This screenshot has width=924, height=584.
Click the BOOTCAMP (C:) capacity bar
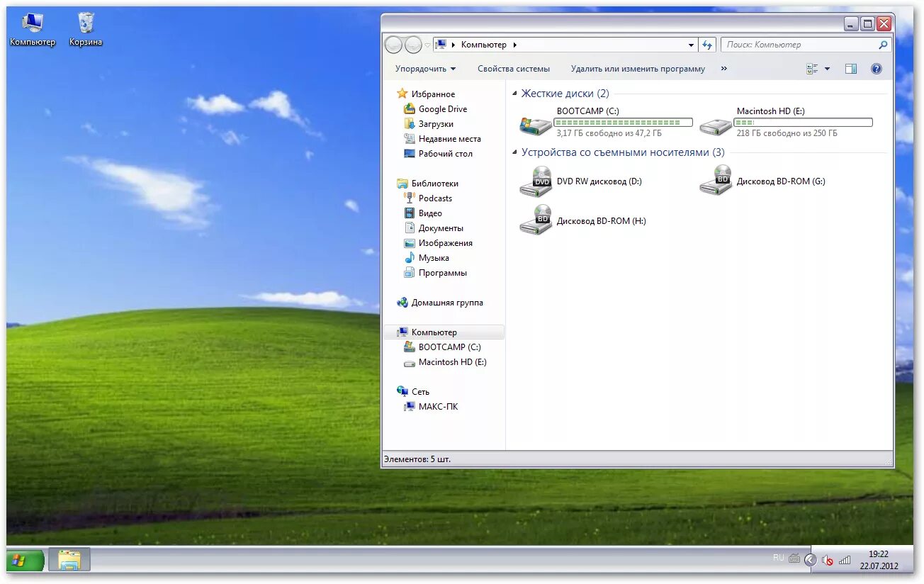(623, 123)
